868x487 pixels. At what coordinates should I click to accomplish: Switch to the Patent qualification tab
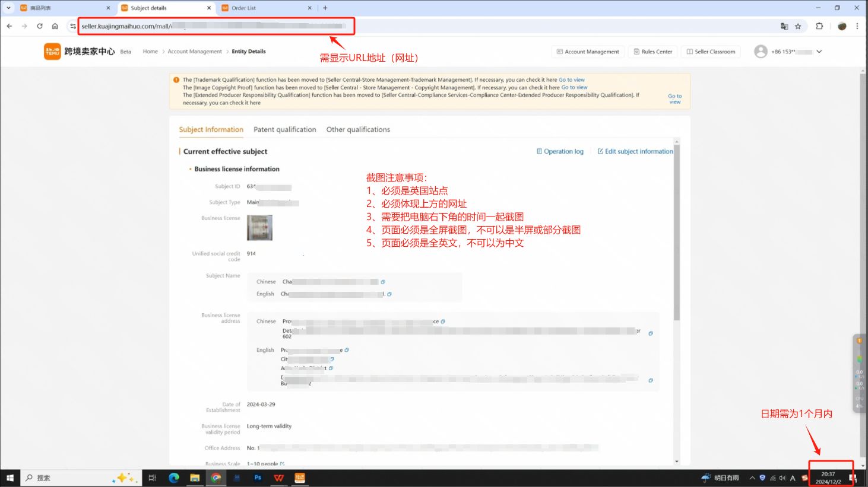pyautogui.click(x=284, y=129)
